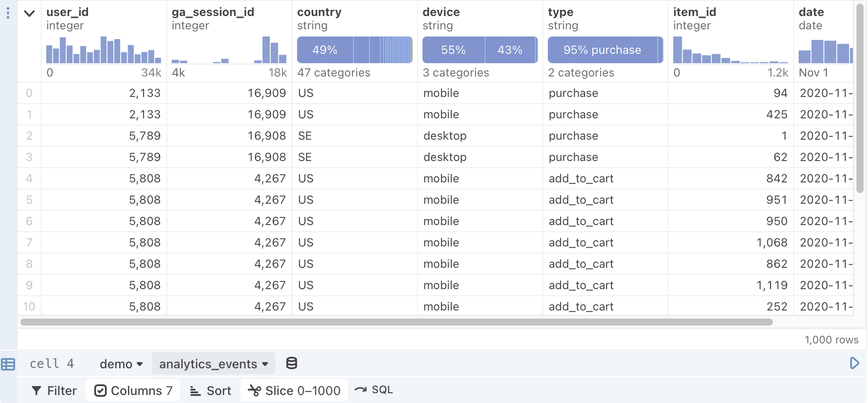Image resolution: width=868 pixels, height=403 pixels.
Task: Select the 55% device category segment
Action: pyautogui.click(x=454, y=50)
